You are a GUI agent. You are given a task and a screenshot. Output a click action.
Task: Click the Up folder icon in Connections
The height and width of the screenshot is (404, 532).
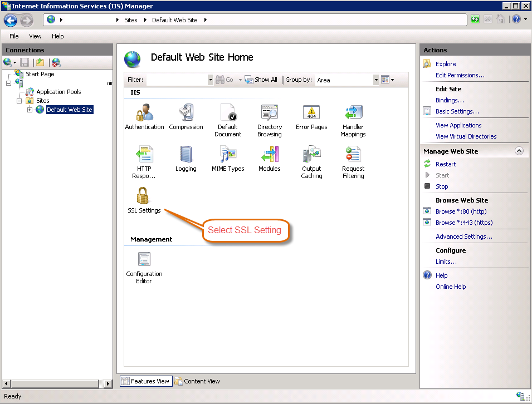[x=40, y=62]
